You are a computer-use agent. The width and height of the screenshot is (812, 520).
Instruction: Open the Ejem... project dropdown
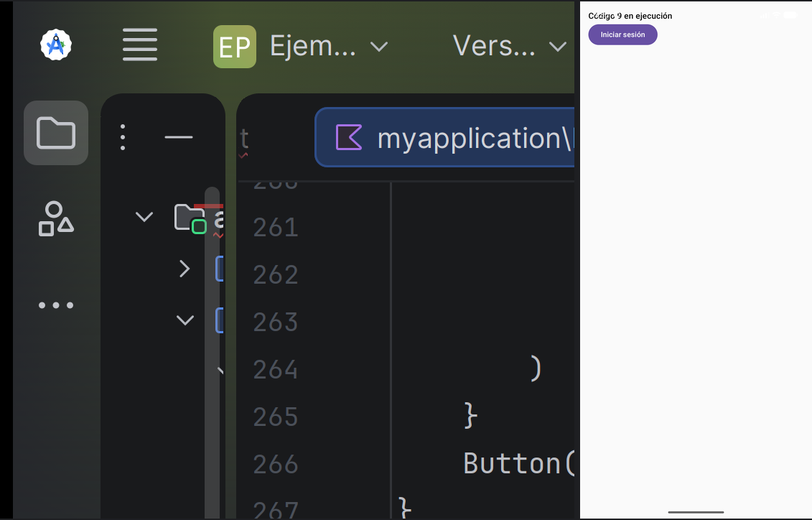pos(328,47)
